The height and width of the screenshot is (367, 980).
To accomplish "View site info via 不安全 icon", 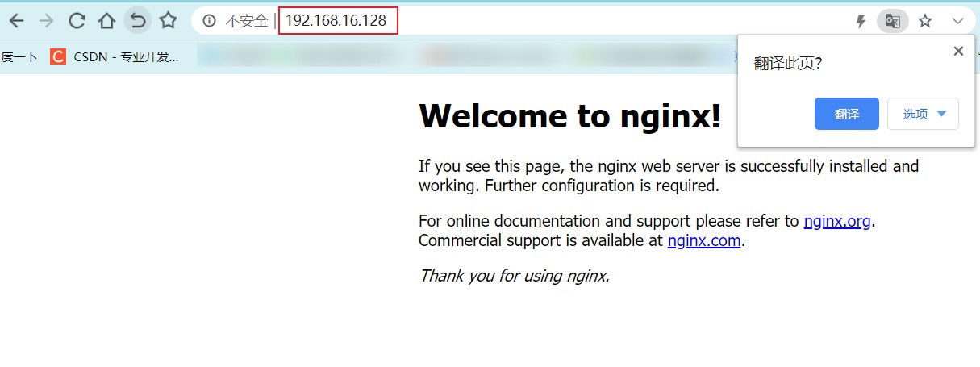I will point(210,21).
